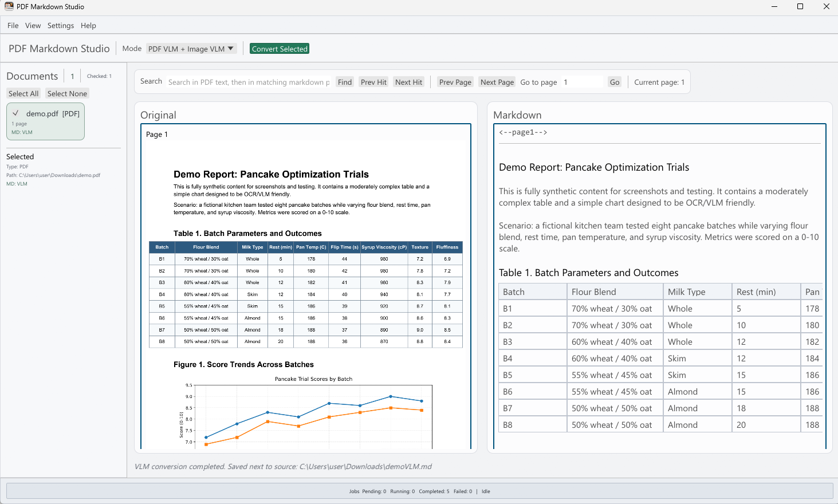Deselect documents using Select None
This screenshot has width=838, height=504.
point(66,93)
